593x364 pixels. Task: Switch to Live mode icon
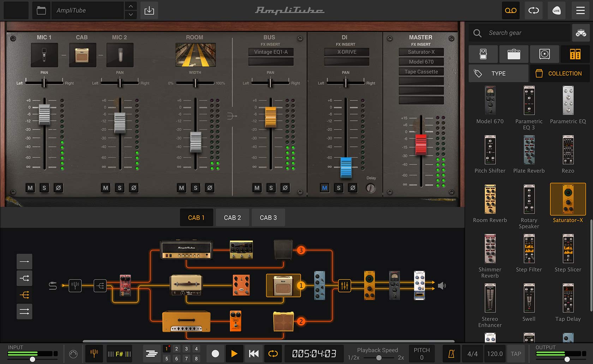click(x=557, y=11)
